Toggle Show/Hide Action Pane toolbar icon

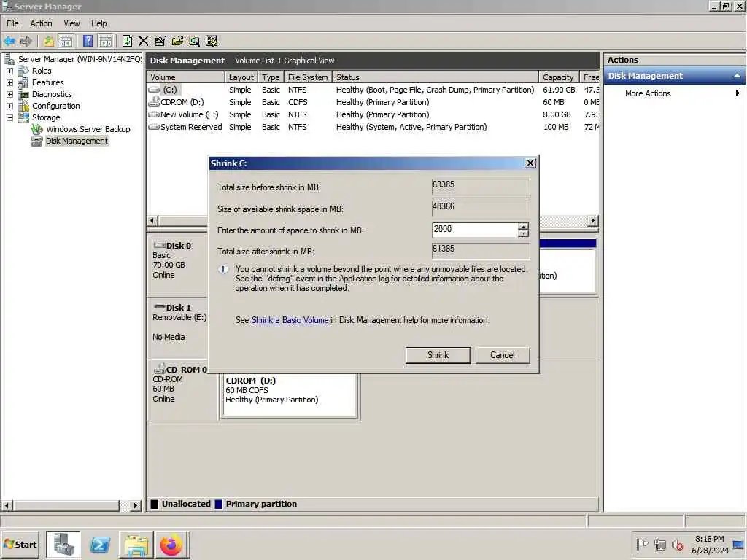[105, 41]
